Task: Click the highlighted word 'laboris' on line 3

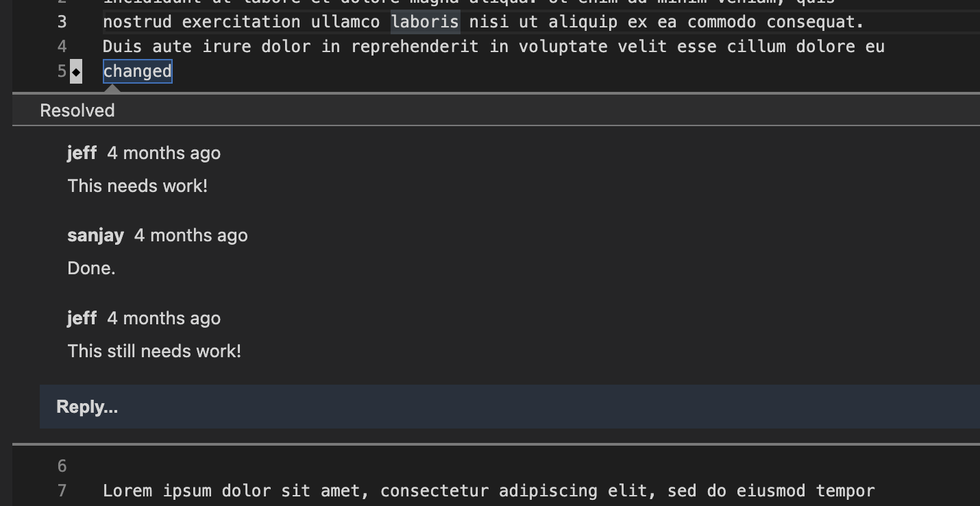Action: (x=425, y=21)
